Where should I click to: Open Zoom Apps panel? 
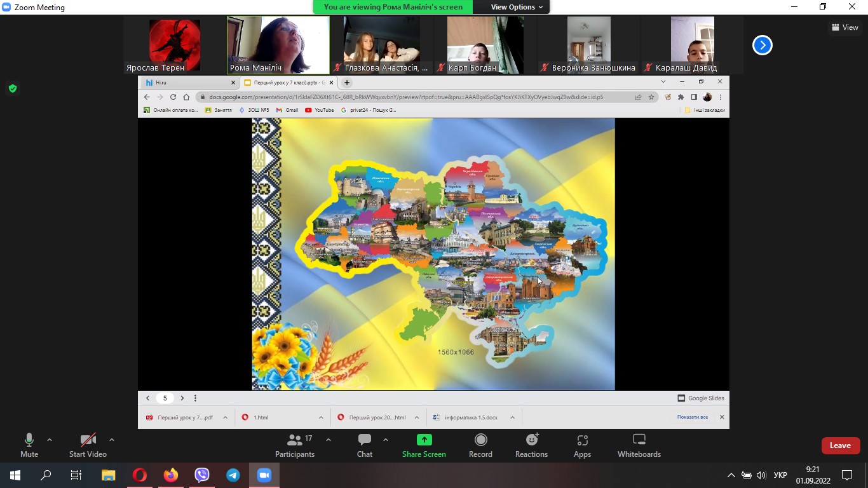click(x=582, y=445)
